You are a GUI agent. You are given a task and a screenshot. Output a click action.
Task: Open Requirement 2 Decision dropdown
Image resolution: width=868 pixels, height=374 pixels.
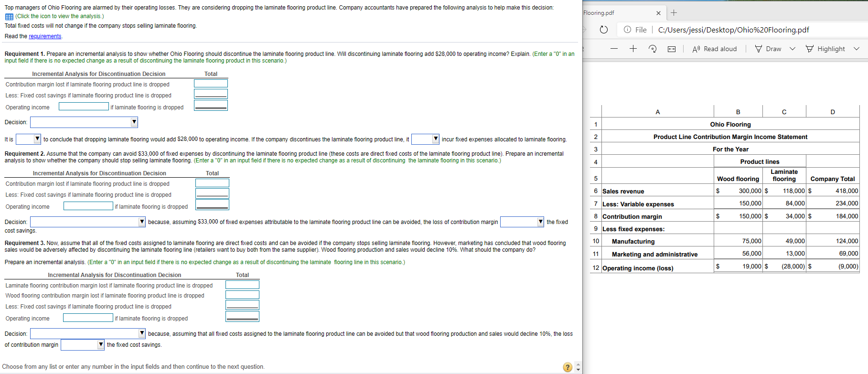pyautogui.click(x=88, y=222)
